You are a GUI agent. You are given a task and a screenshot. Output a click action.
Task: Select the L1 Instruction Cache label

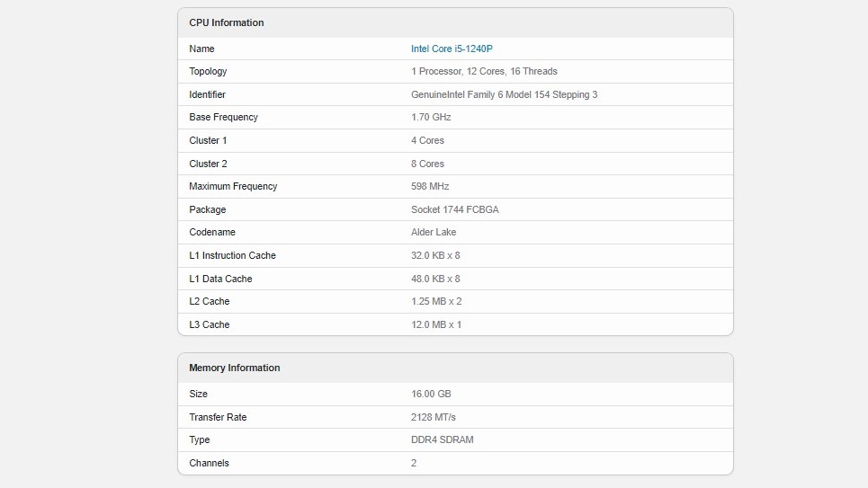[232, 255]
